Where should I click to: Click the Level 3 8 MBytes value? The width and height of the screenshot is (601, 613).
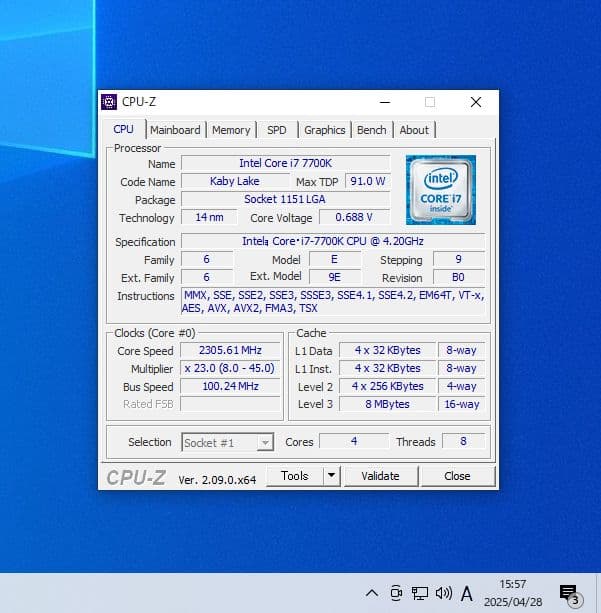coord(388,404)
